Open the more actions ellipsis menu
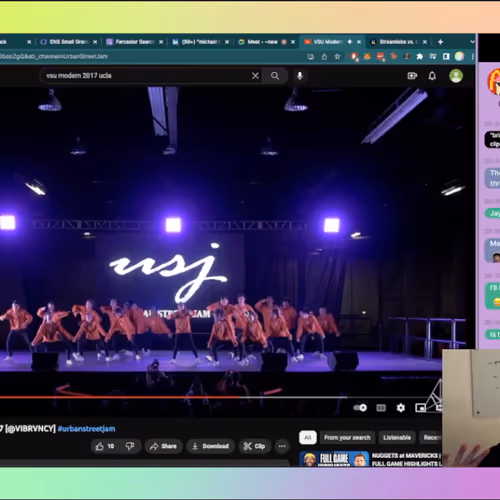500x500 pixels. (282, 446)
